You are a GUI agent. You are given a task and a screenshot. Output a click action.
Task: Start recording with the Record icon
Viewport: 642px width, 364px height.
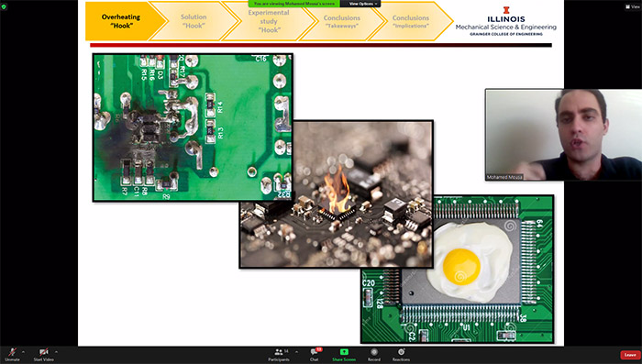coord(374,355)
